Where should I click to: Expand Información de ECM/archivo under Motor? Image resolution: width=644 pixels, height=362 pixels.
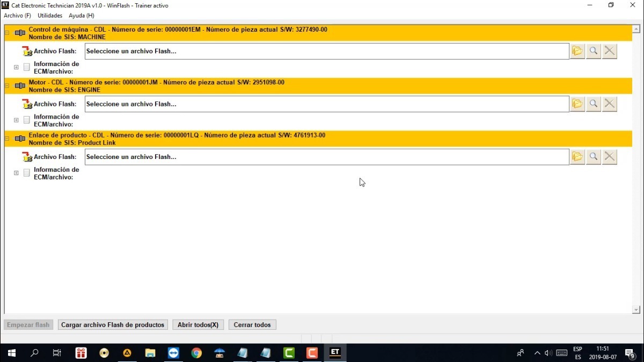pyautogui.click(x=16, y=120)
